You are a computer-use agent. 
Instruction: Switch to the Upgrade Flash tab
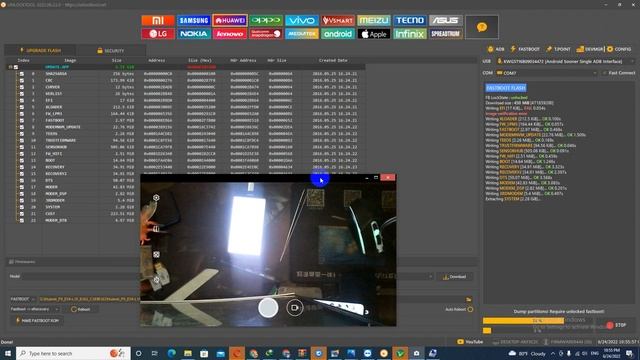40,51
